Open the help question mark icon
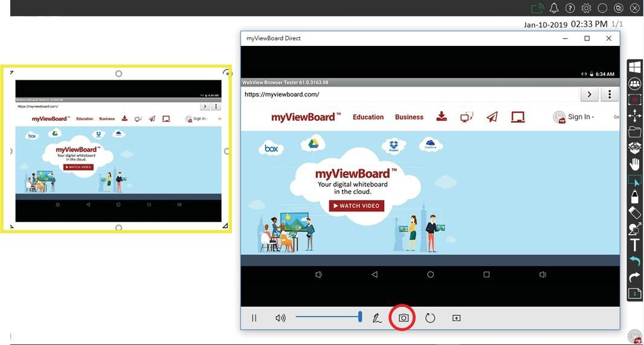This screenshot has width=644, height=345. tap(570, 8)
